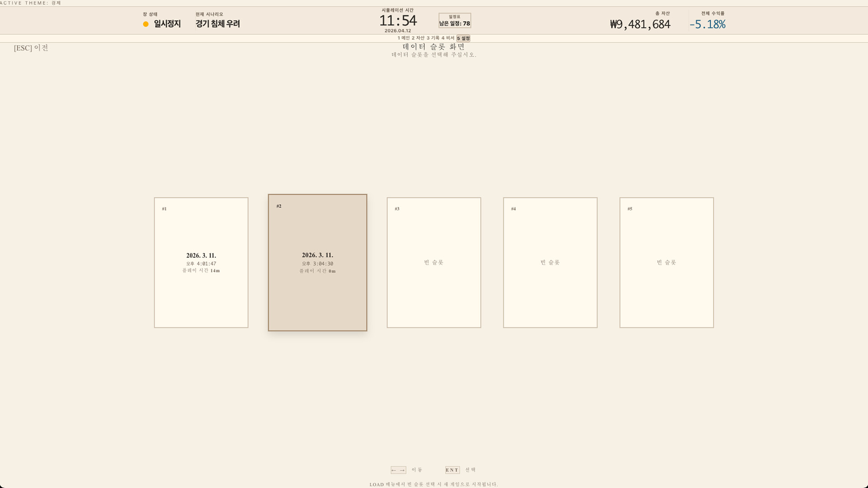
Task: Open the 4 비서 tab
Action: (448, 38)
